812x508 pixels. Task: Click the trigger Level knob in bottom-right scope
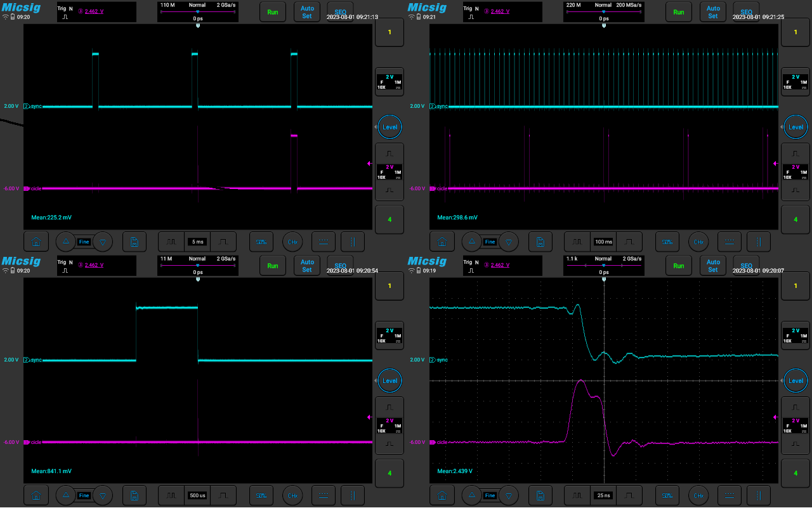(x=796, y=381)
